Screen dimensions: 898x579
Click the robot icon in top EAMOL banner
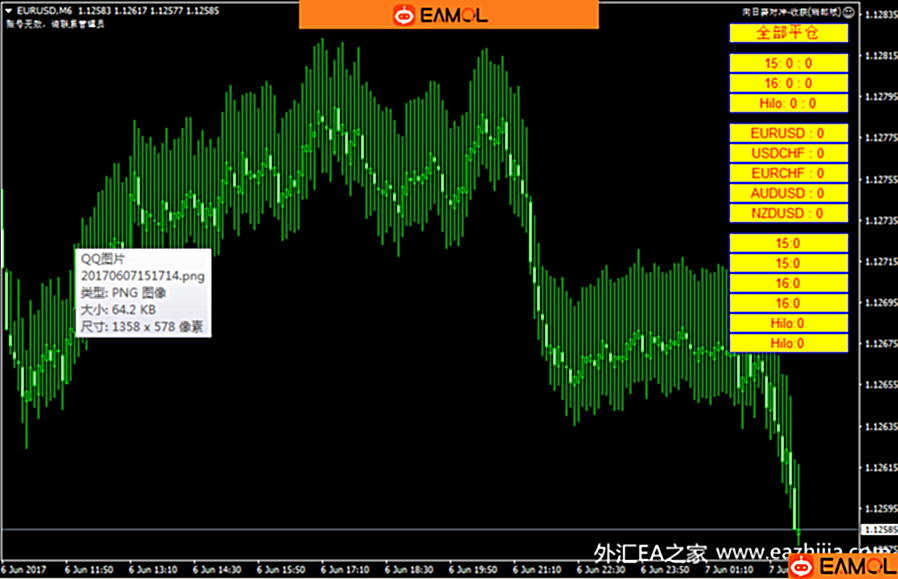[404, 15]
